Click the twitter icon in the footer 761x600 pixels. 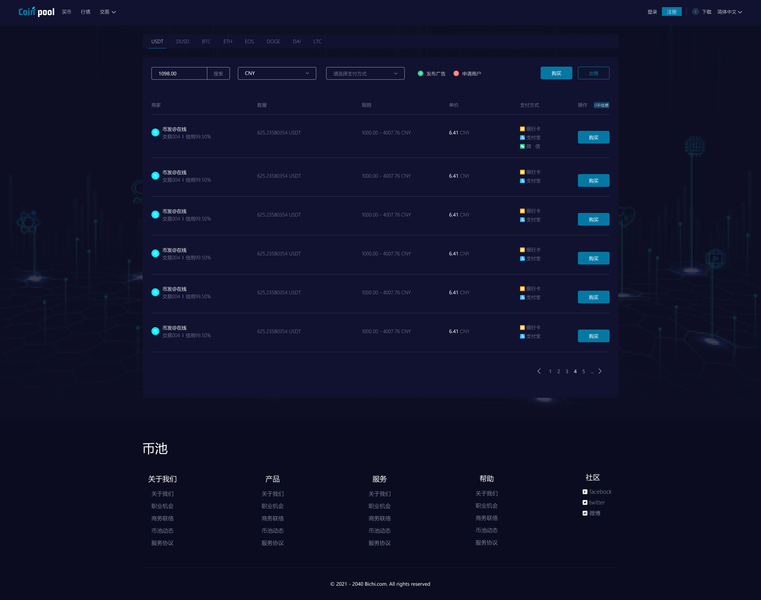pyautogui.click(x=585, y=502)
